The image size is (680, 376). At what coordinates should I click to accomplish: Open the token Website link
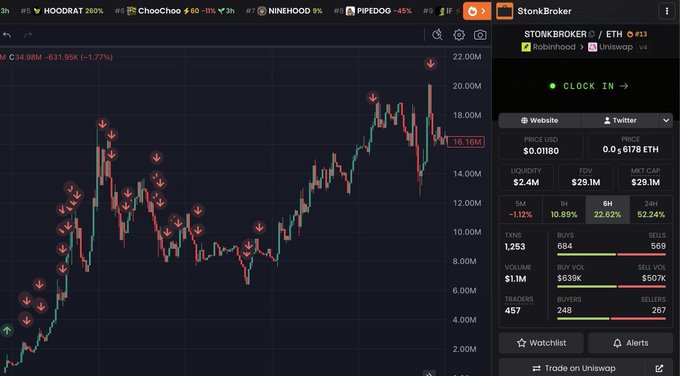(539, 121)
